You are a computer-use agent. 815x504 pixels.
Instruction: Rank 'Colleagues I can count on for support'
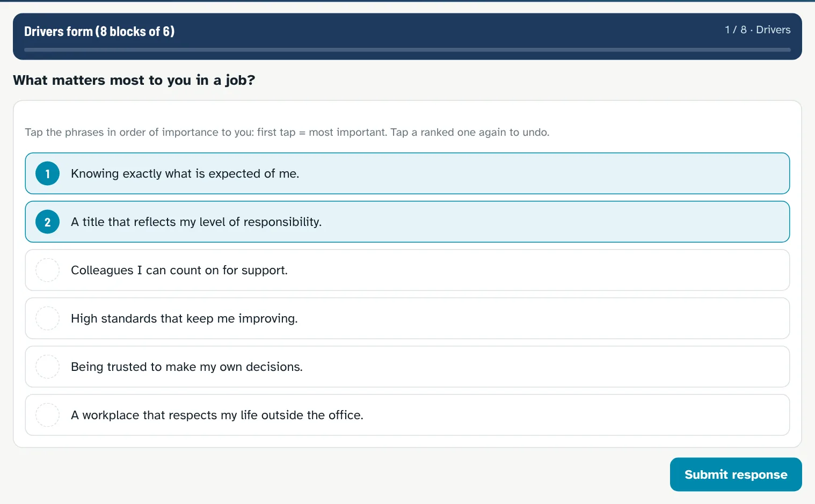tap(407, 270)
